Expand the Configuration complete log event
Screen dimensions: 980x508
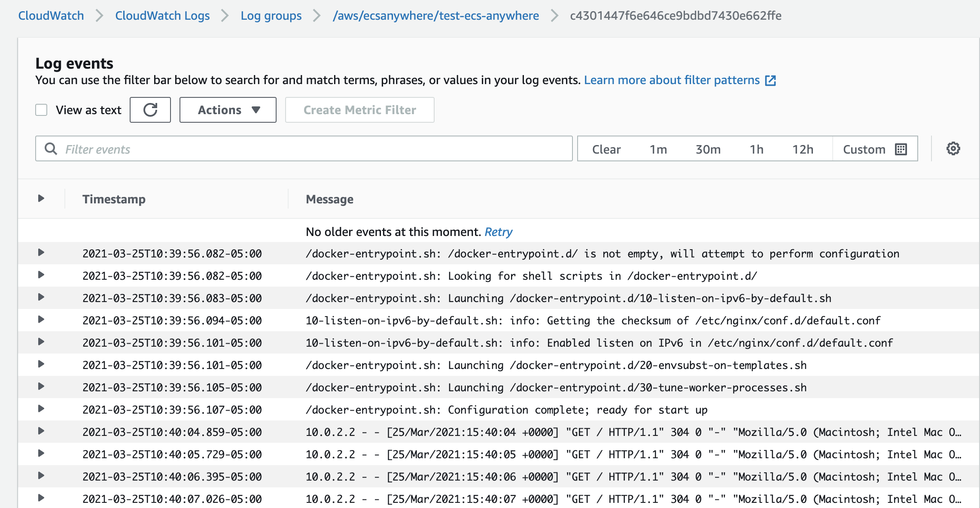coord(41,409)
